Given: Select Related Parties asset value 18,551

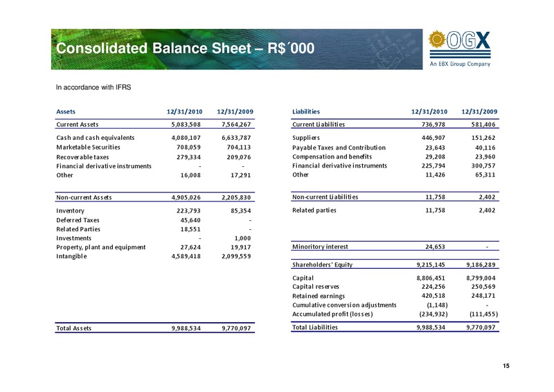Looking at the screenshot, I should [x=190, y=229].
